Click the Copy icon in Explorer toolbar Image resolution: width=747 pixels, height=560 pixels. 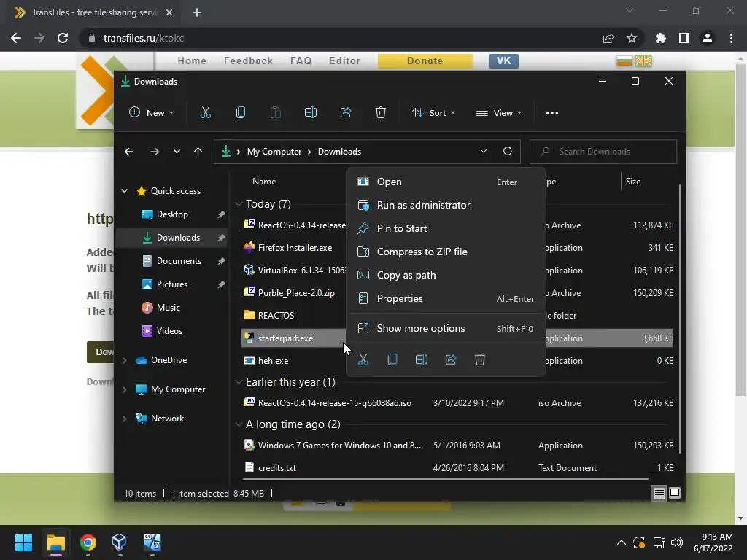[241, 113]
